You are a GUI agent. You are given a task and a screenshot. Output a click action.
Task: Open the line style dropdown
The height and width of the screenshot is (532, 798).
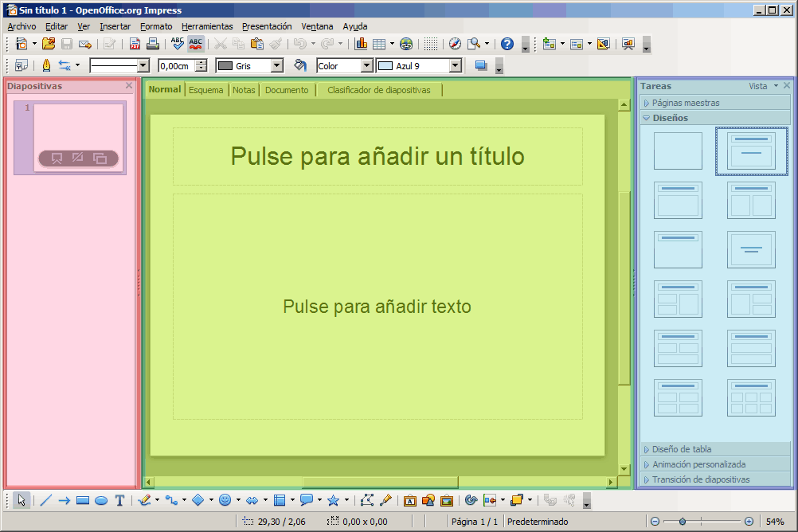pos(143,65)
